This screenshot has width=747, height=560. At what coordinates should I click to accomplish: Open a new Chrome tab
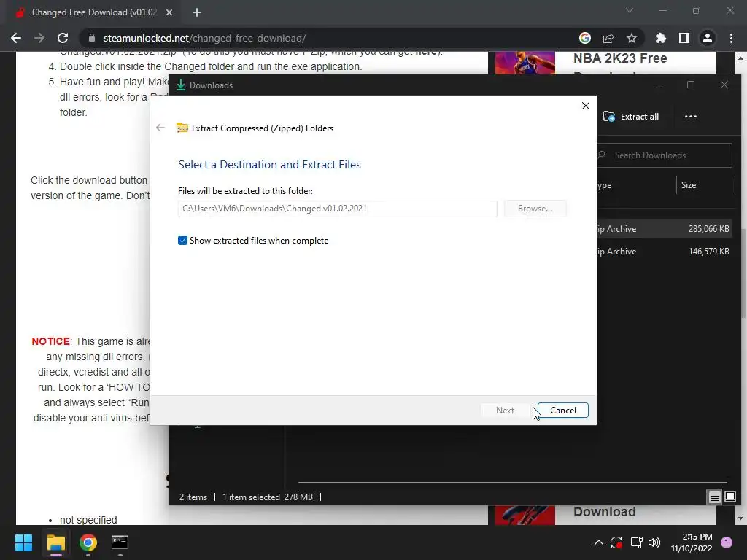pyautogui.click(x=197, y=12)
